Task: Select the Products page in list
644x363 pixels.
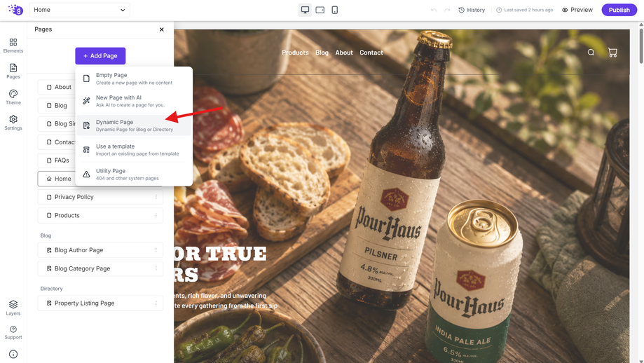Action: [x=100, y=215]
